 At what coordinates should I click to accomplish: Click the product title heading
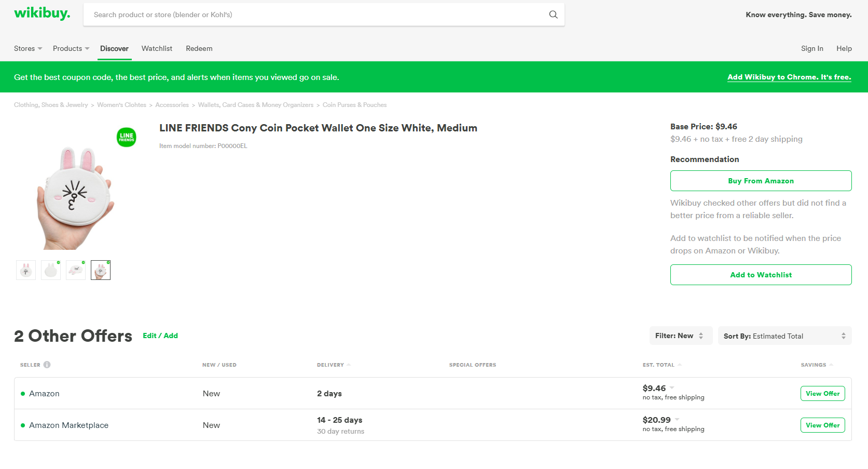[318, 128]
